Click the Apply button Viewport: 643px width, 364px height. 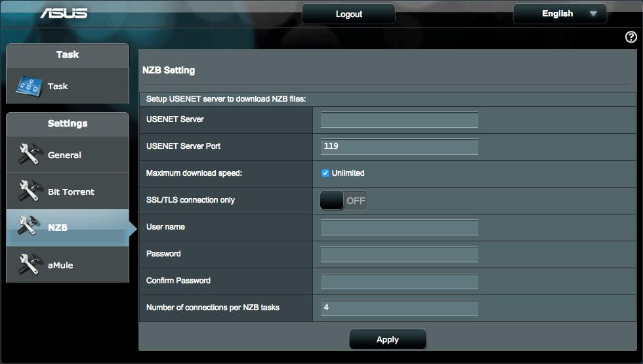click(x=388, y=340)
